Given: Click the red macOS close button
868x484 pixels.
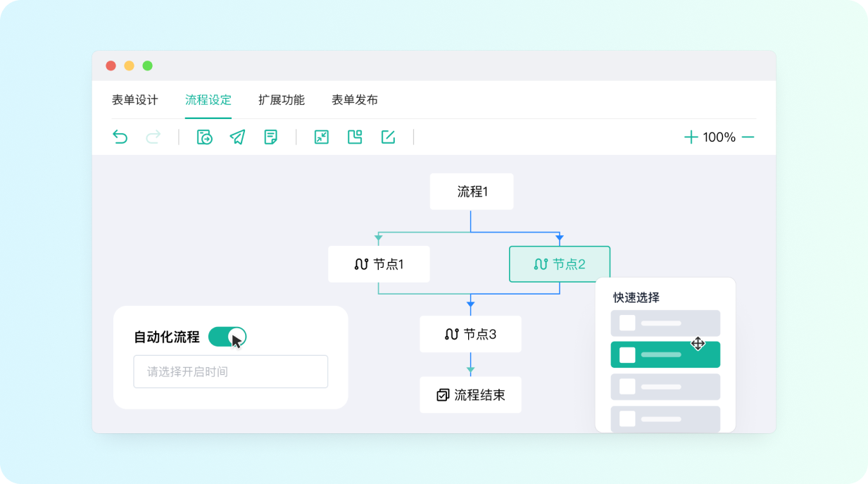Looking at the screenshot, I should pyautogui.click(x=111, y=66).
